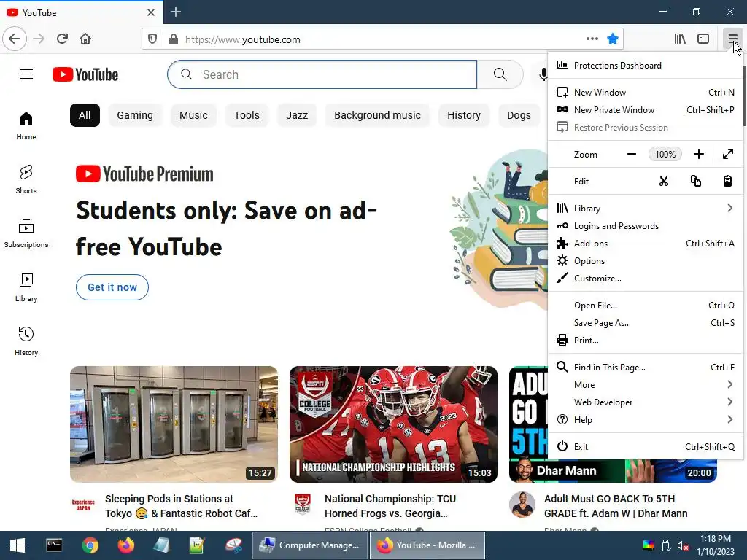Open page actions three-dot menu
The width and height of the screenshot is (747, 560).
tap(592, 39)
